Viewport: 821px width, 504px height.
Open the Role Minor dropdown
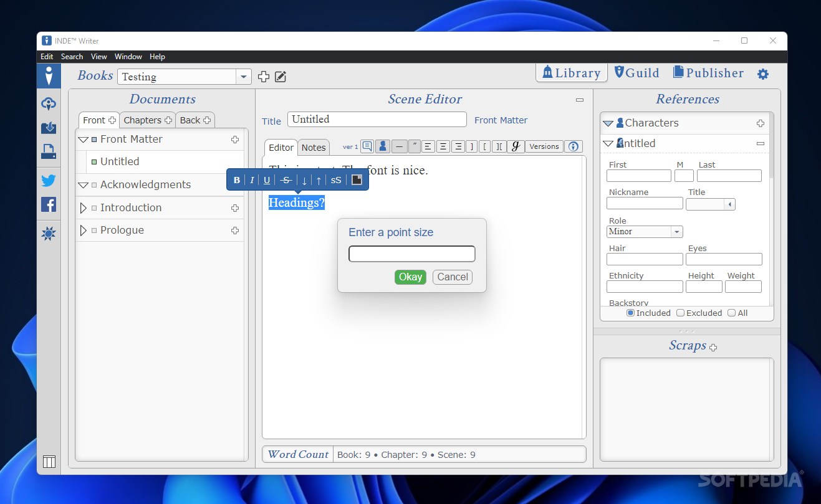coord(676,232)
